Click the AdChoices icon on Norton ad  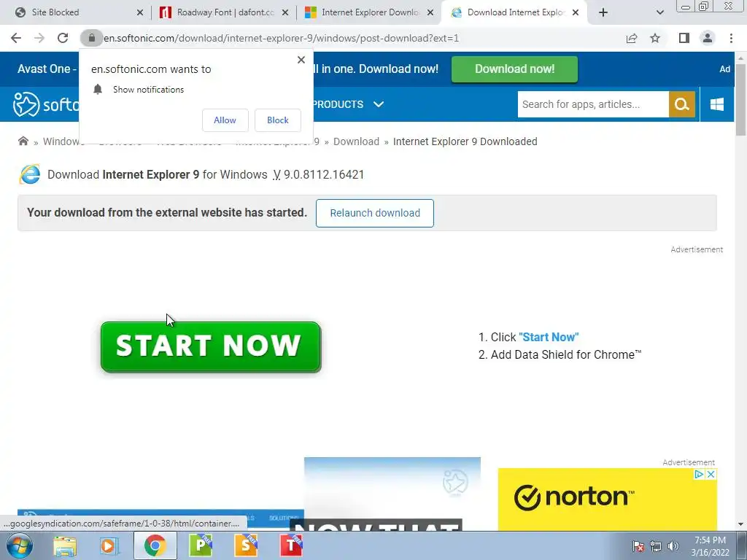pyautogui.click(x=698, y=474)
